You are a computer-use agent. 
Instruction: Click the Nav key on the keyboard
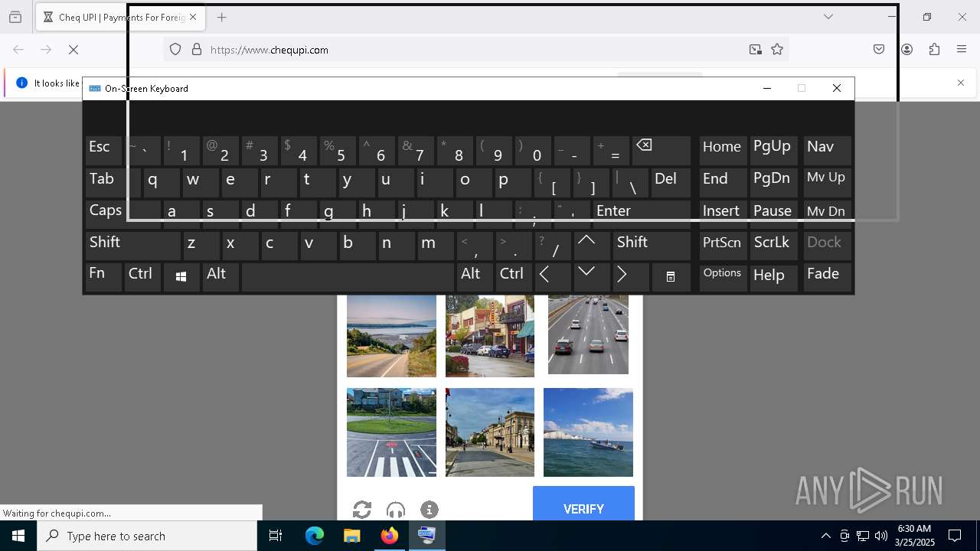[x=827, y=150]
